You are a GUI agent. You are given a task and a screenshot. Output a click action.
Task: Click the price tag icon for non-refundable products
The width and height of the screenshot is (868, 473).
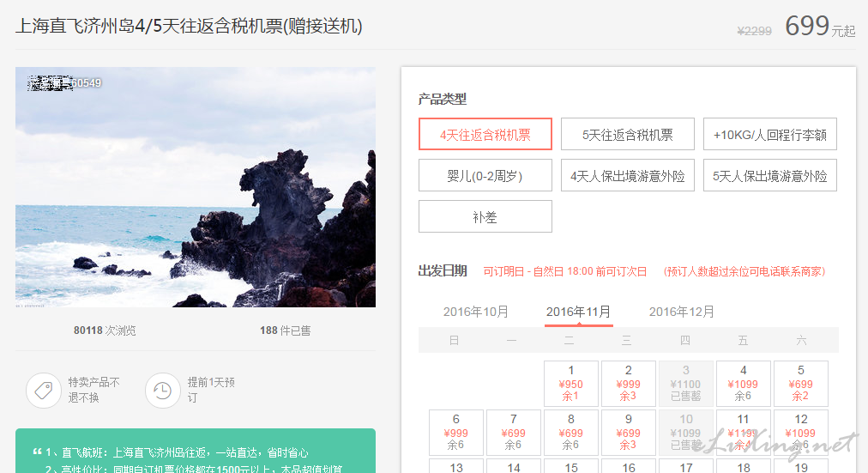tap(44, 391)
